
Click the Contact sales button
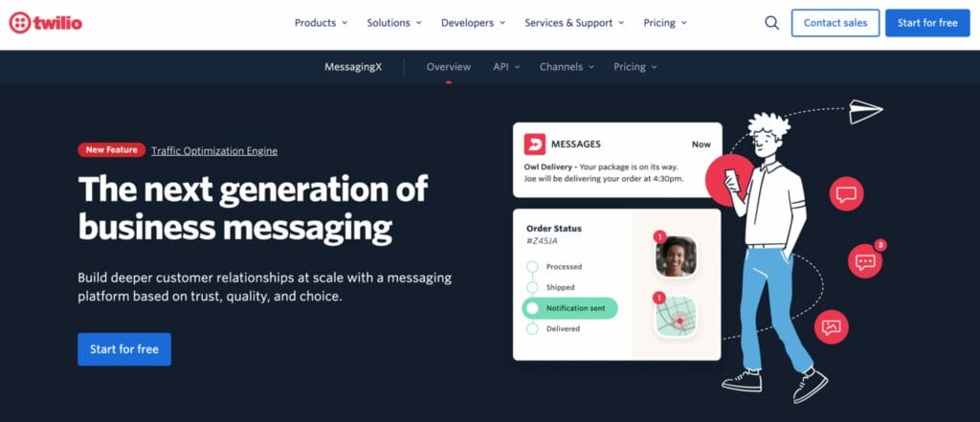coord(835,23)
